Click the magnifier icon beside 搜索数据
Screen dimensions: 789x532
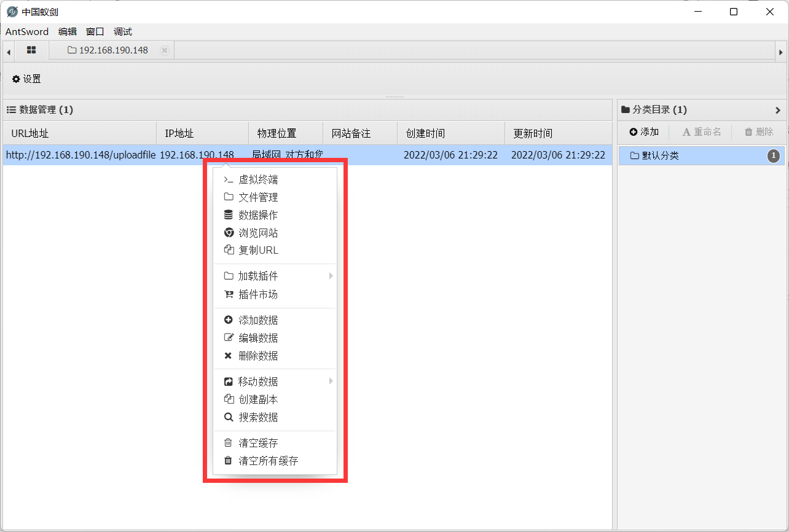228,417
